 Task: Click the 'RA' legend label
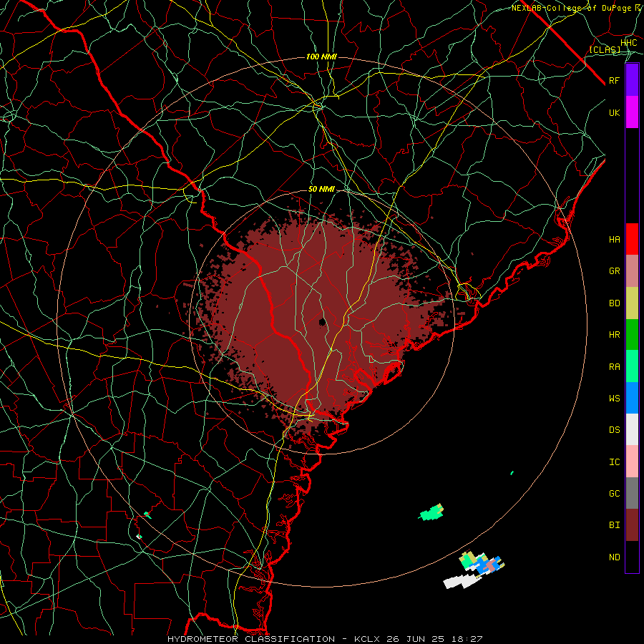point(614,367)
